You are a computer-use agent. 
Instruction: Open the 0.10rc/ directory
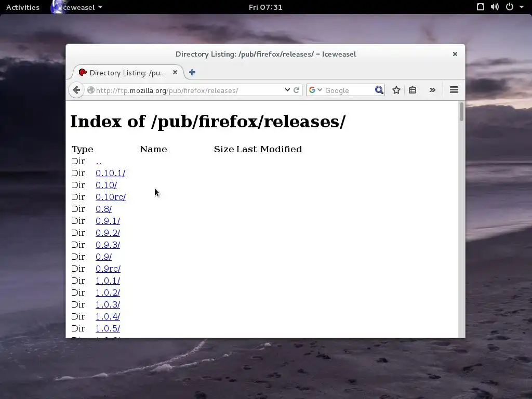point(111,197)
